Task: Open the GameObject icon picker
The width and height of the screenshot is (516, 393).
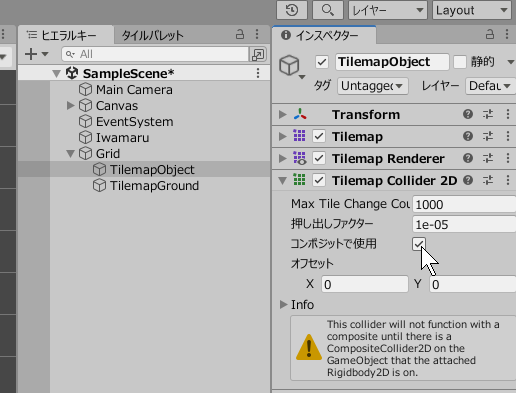Action: pyautogui.click(x=292, y=67)
